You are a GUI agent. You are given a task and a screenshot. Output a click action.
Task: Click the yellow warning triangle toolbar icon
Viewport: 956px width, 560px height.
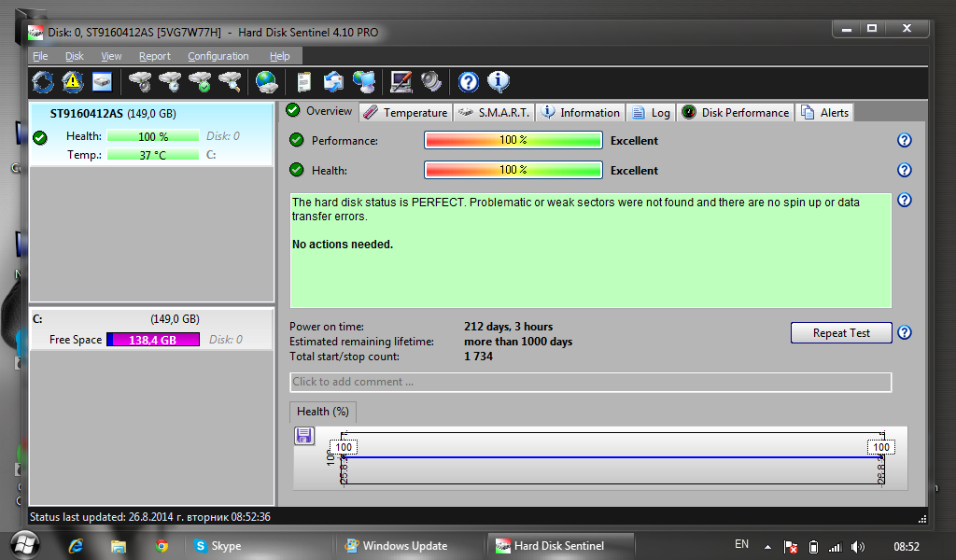73,81
